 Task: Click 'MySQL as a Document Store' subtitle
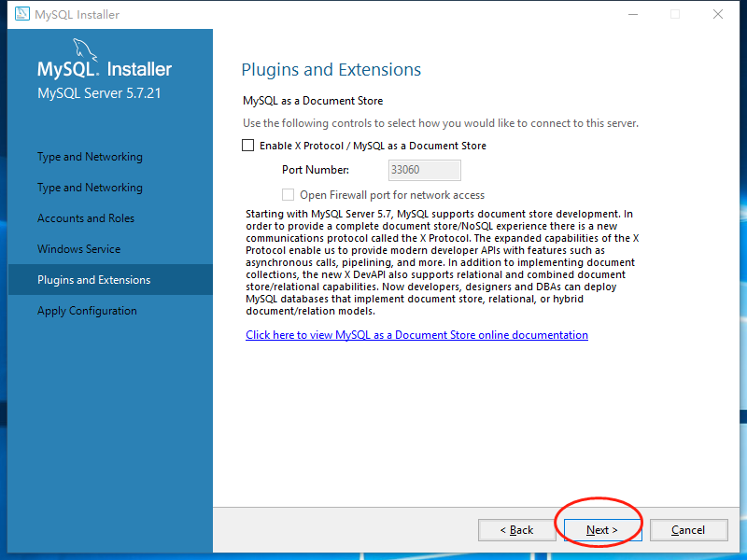[x=313, y=101]
